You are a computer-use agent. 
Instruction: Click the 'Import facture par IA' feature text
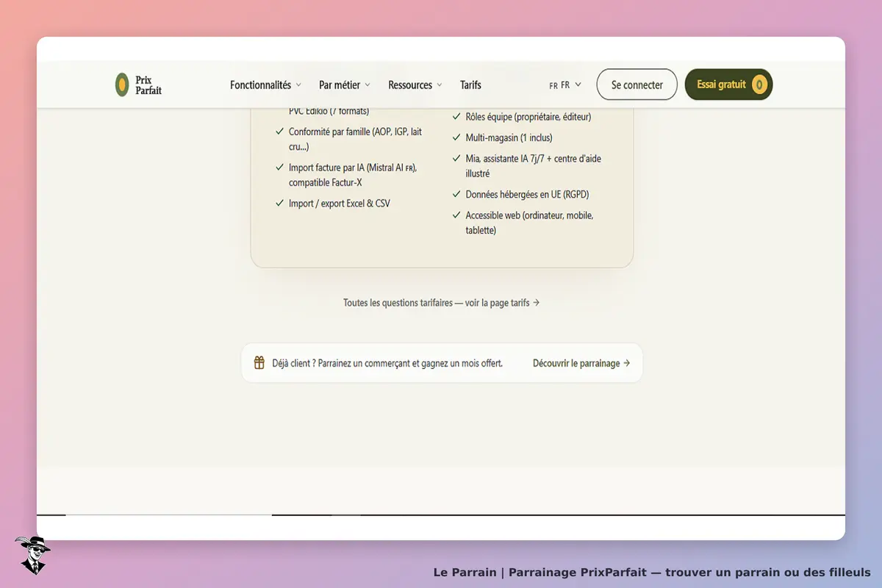click(353, 175)
